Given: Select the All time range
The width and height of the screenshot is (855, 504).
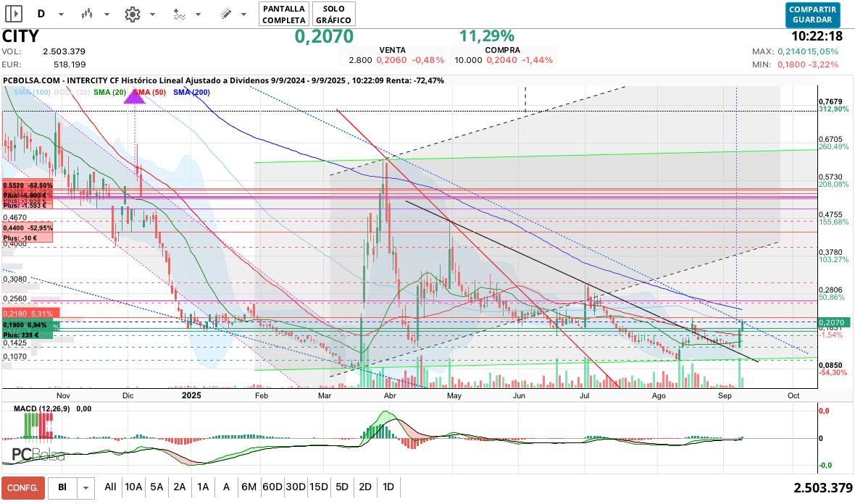Looking at the screenshot, I should pos(110,487).
